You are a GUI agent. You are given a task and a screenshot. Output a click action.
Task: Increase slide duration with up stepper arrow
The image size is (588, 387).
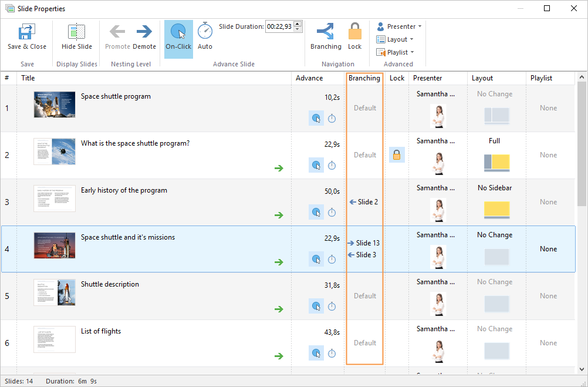(298, 24)
